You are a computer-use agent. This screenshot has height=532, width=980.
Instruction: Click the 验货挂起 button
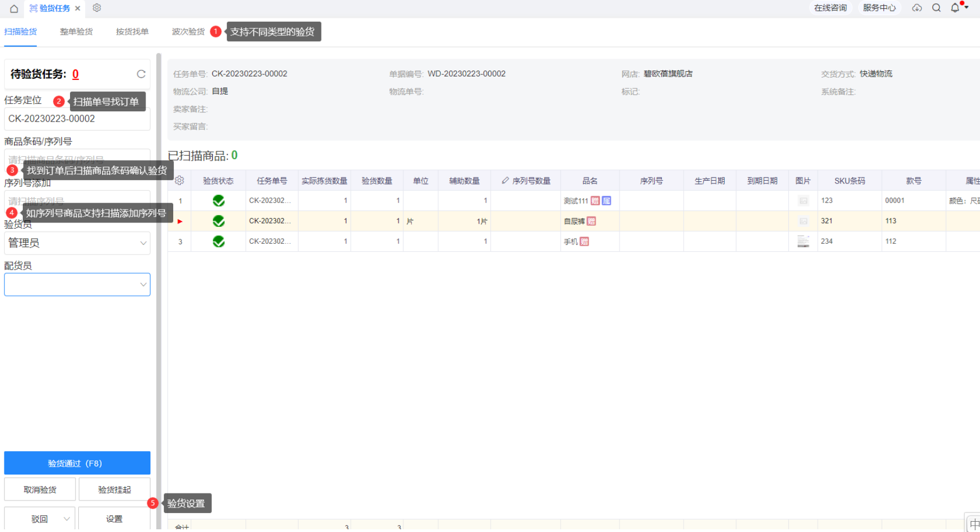click(115, 489)
